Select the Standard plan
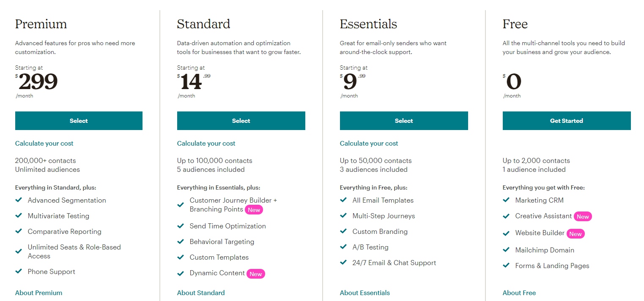The image size is (644, 301). [241, 121]
